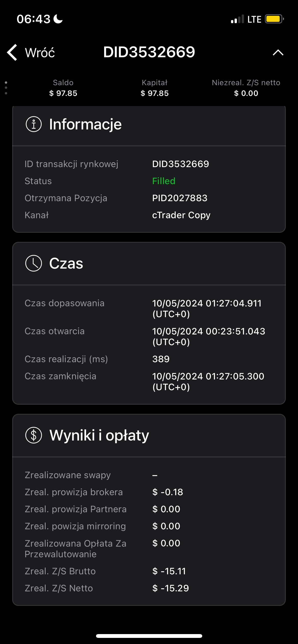298x644 pixels.
Task: Tap the battery indicator in status bar
Action: 274,19
